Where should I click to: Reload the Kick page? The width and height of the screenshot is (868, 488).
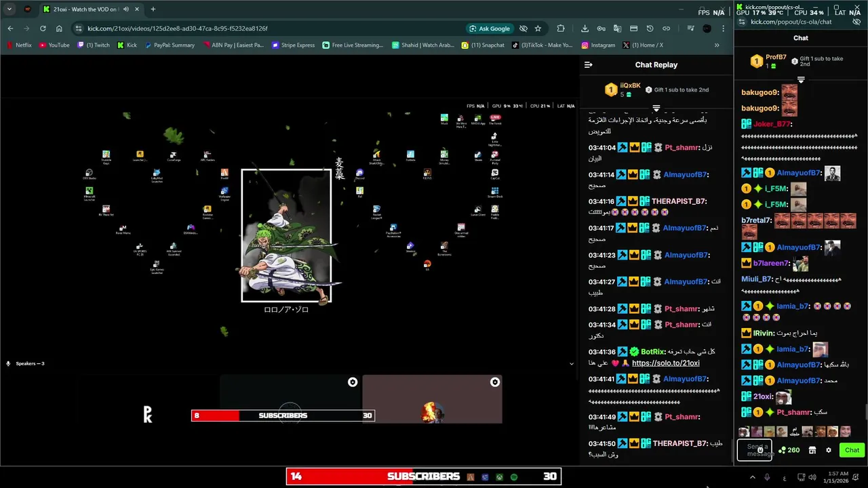click(x=43, y=28)
